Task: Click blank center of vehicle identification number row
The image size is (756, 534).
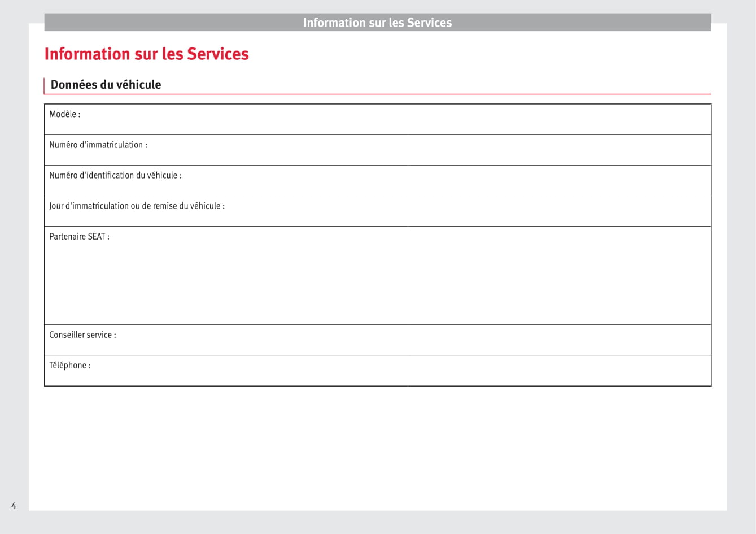Action: point(377,181)
